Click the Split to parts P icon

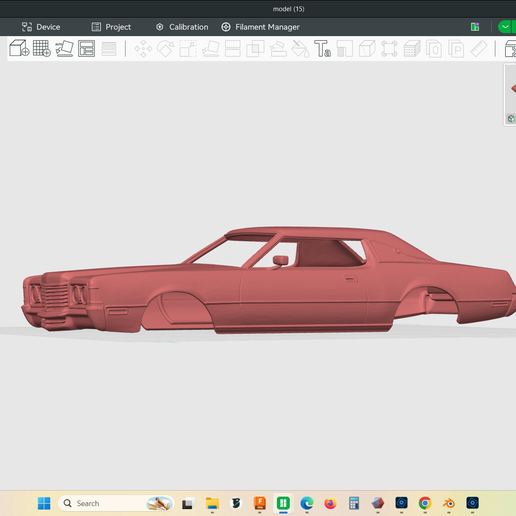click(x=456, y=49)
